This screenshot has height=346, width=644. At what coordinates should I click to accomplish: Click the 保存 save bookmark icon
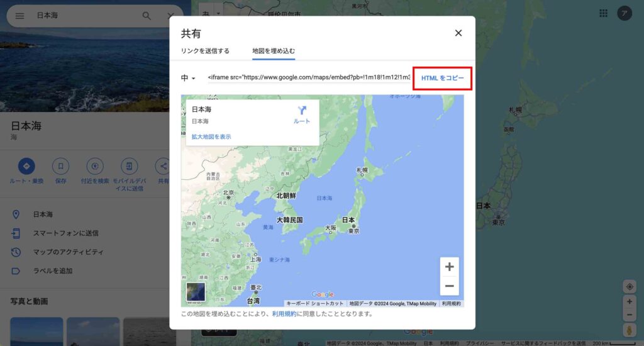pos(61,167)
